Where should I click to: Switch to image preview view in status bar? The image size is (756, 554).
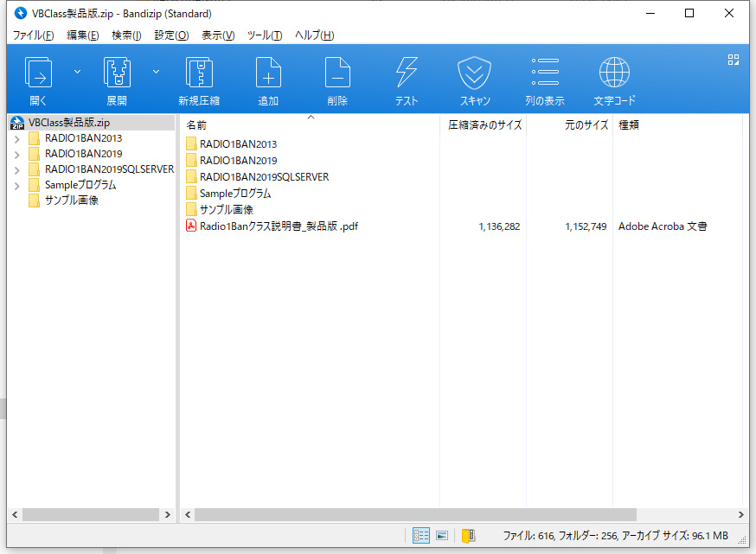click(x=442, y=535)
